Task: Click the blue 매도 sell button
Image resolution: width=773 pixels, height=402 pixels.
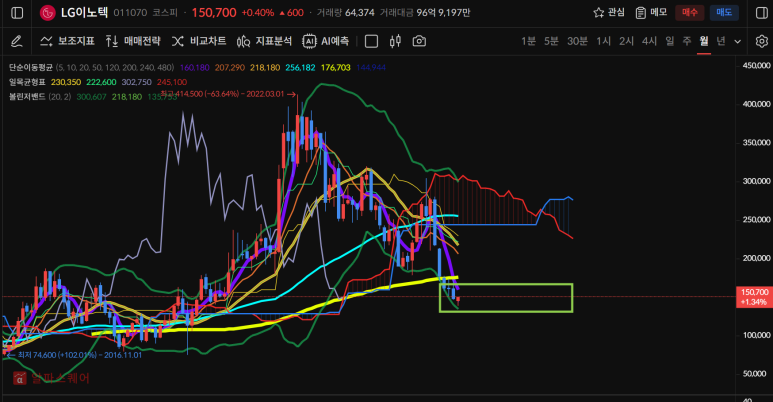Action: pyautogui.click(x=724, y=13)
